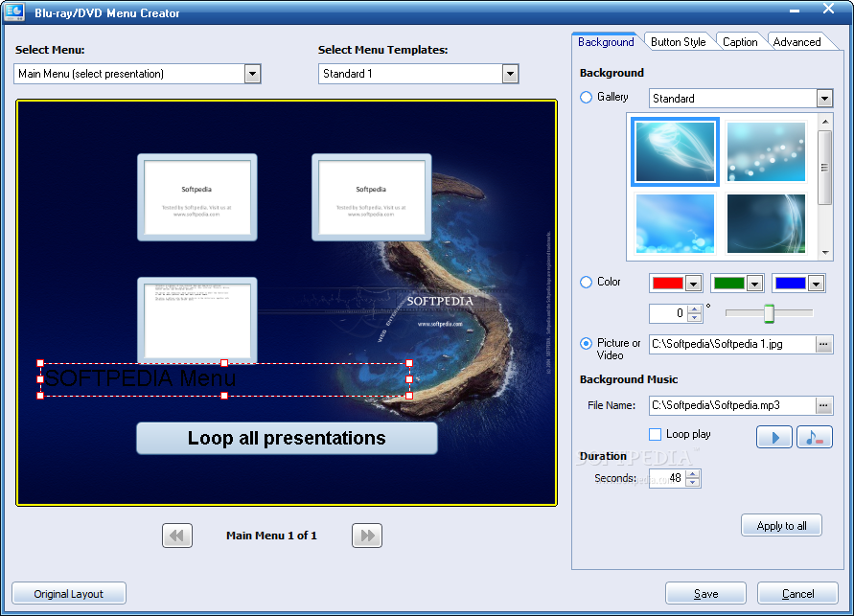Minimize the Menu Creator window
This screenshot has height=616, width=854.
tap(794, 11)
